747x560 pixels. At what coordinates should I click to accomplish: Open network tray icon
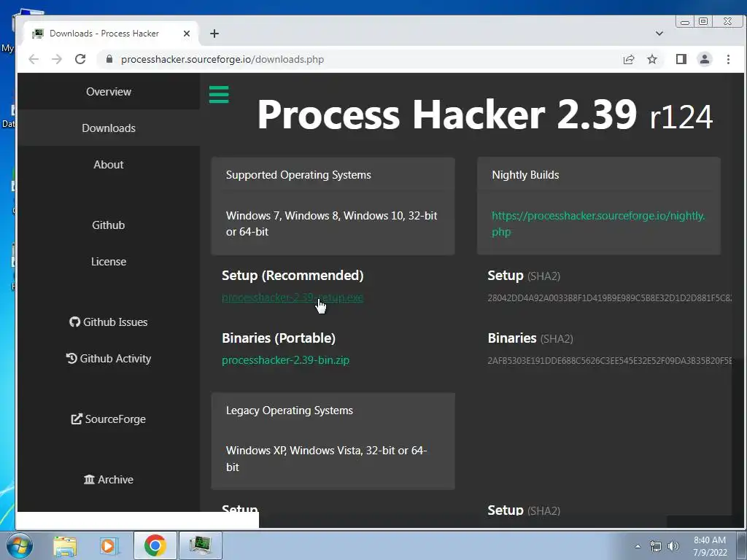pos(656,546)
